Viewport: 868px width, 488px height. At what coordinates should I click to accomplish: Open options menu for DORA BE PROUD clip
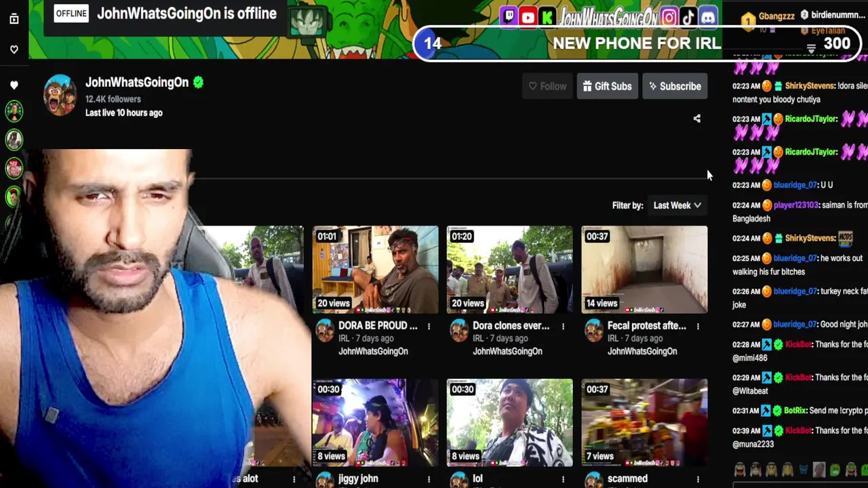429,326
